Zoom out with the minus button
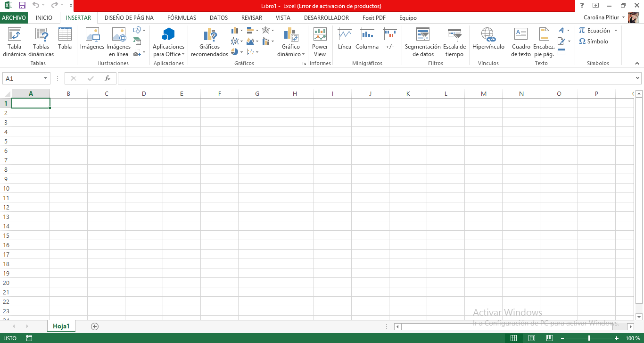Viewport: 644px width, 343px height. [x=562, y=338]
